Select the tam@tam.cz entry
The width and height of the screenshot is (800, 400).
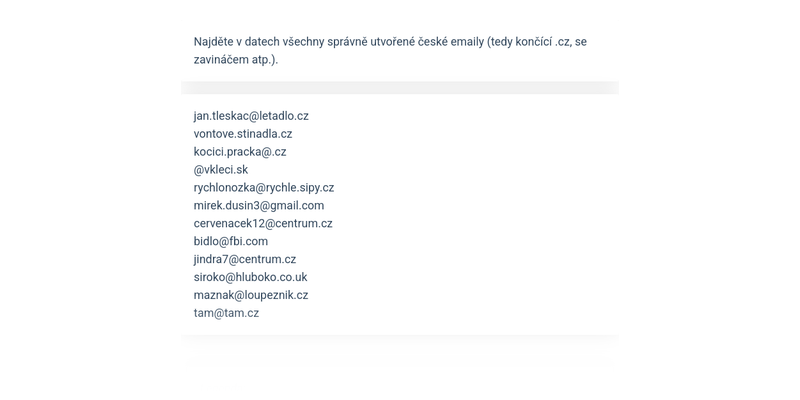226,314
